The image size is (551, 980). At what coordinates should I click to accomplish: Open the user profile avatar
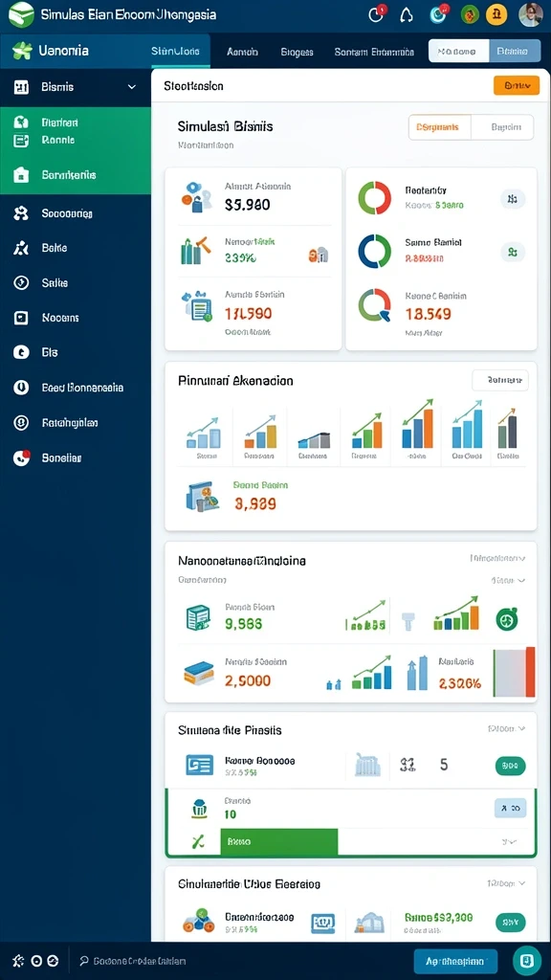pos(530,14)
